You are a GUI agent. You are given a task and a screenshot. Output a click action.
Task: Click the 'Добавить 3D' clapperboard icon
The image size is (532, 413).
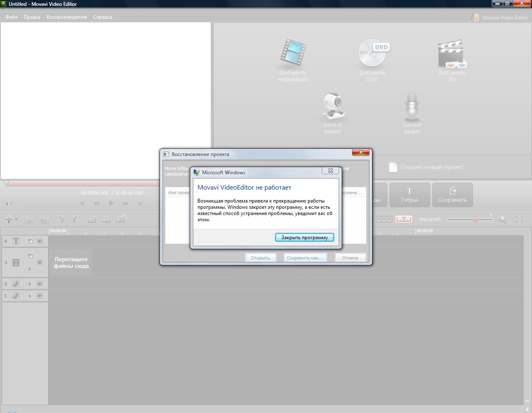coord(452,54)
